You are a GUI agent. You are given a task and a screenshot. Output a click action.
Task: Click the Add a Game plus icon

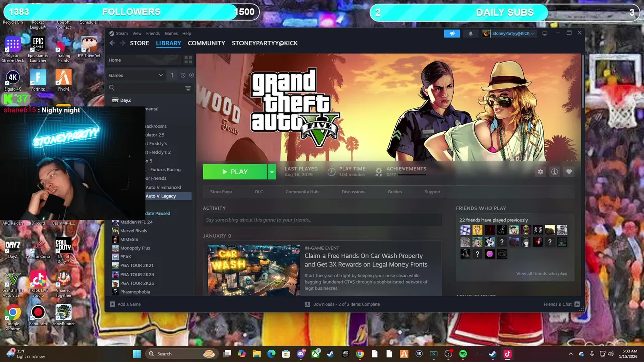(x=112, y=304)
